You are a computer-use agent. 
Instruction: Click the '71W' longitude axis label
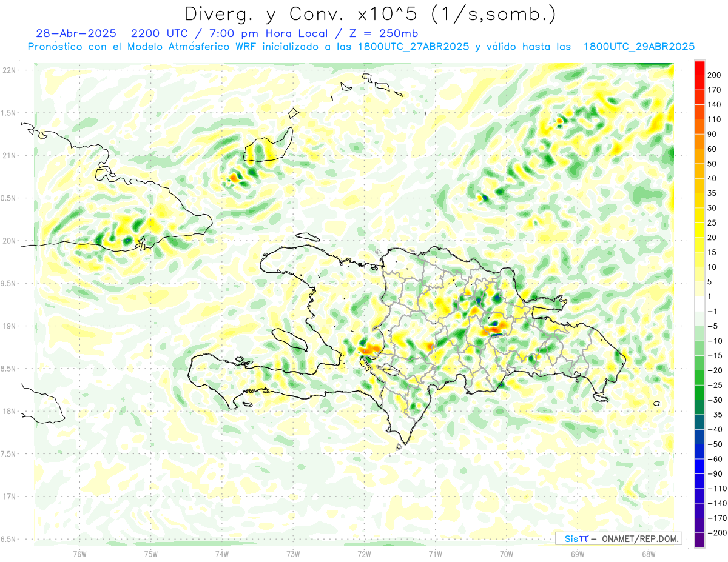[435, 554]
